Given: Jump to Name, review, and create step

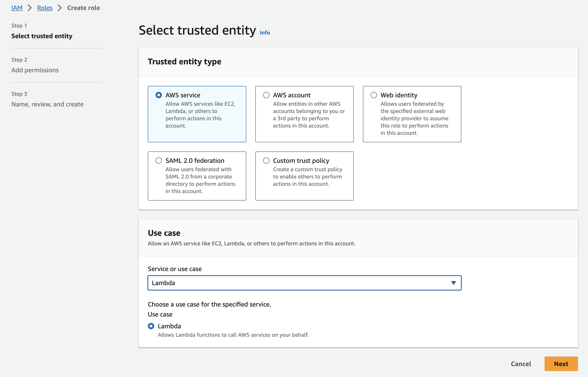Looking at the screenshot, I should [x=48, y=104].
